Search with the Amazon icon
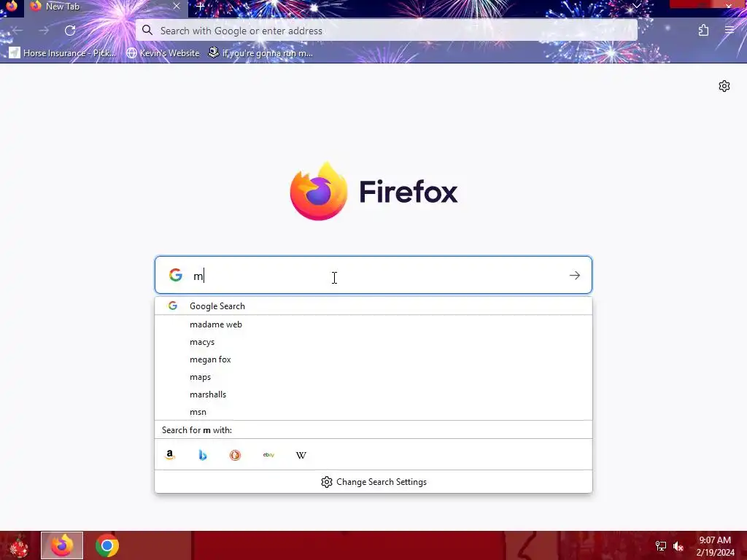 pyautogui.click(x=169, y=455)
